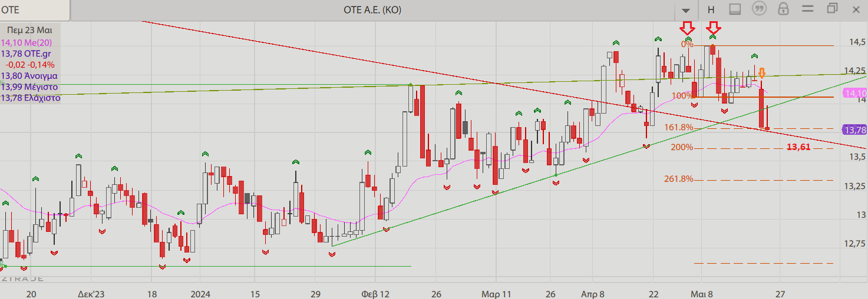Viewport: 868px width, 299px height.
Task: Click the small orange down-arrow marker
Action: click(761, 74)
